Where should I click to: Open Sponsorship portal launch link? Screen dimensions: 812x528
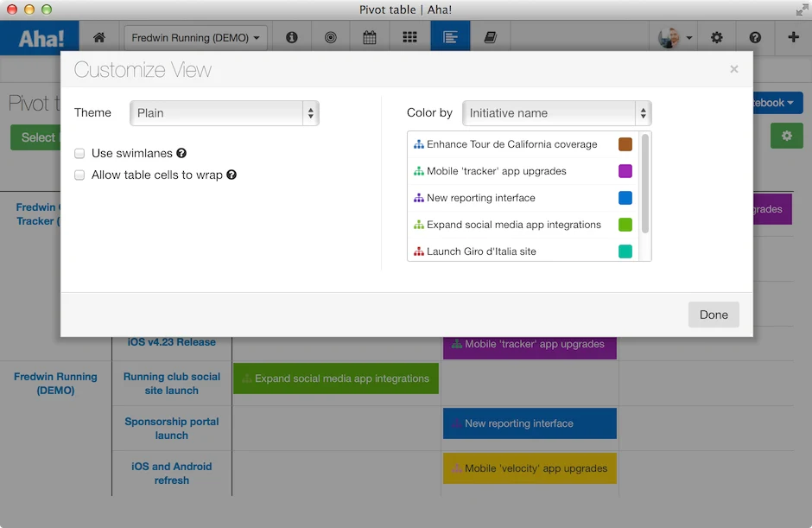tap(171, 429)
